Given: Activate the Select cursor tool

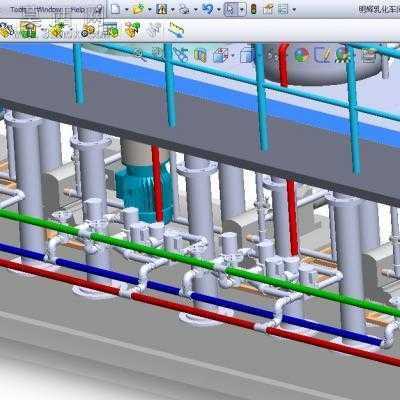Looking at the screenshot, I should [230, 9].
